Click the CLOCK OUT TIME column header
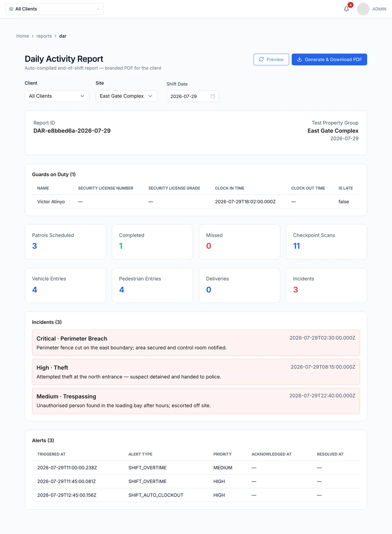392x534 pixels. tap(308, 188)
